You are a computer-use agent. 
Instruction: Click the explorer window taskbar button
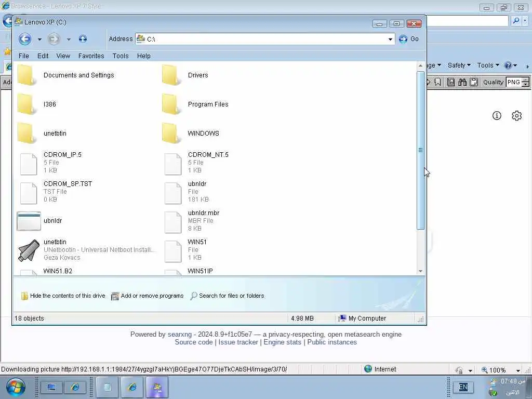(157, 387)
